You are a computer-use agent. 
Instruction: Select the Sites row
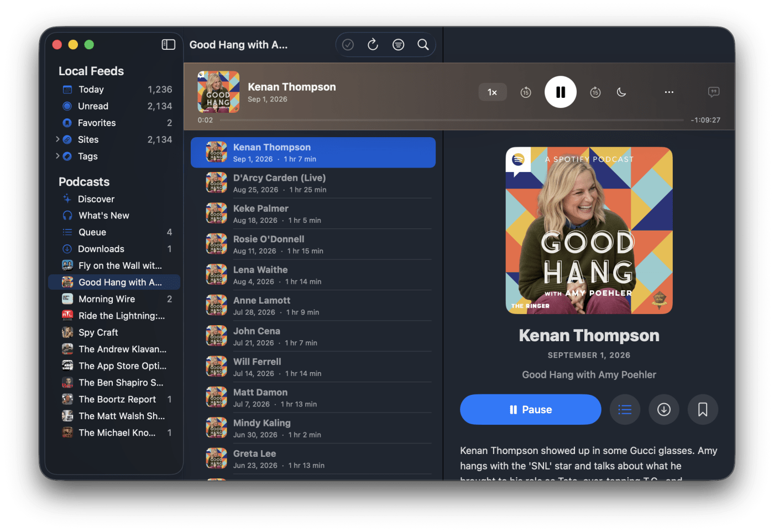(114, 140)
